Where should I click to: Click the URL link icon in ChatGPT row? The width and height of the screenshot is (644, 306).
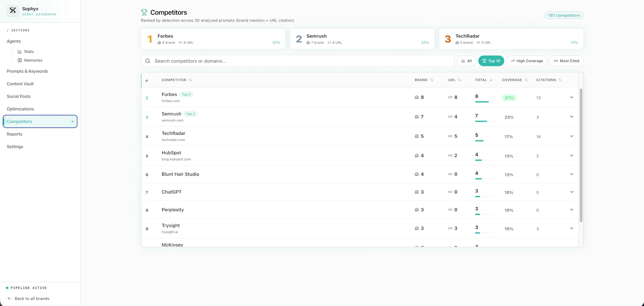point(450,192)
